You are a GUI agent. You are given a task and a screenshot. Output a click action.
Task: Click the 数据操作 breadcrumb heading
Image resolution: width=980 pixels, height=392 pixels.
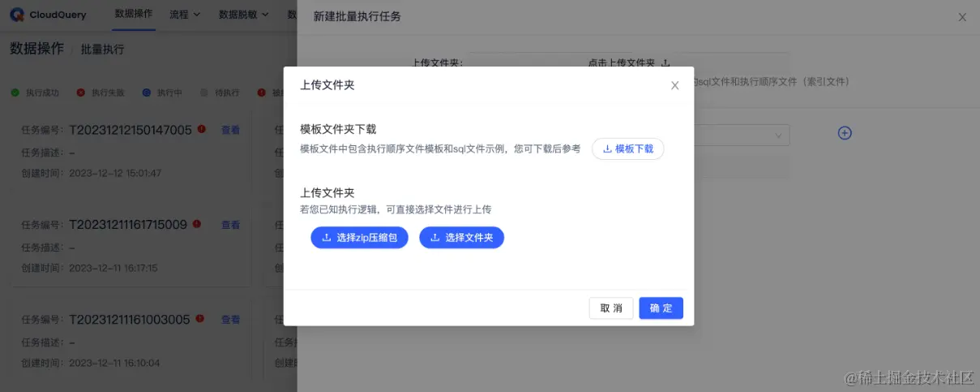[36, 49]
